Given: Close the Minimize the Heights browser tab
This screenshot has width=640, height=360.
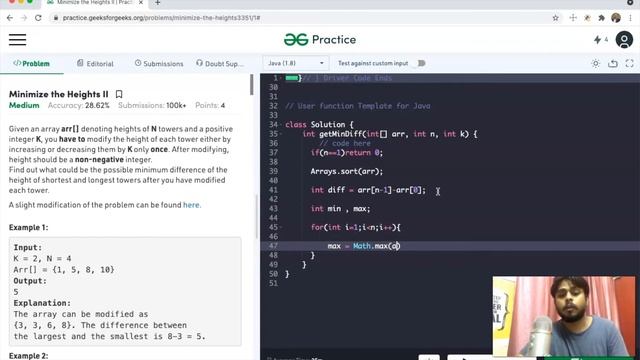Looking at the screenshot, I should (141, 2).
